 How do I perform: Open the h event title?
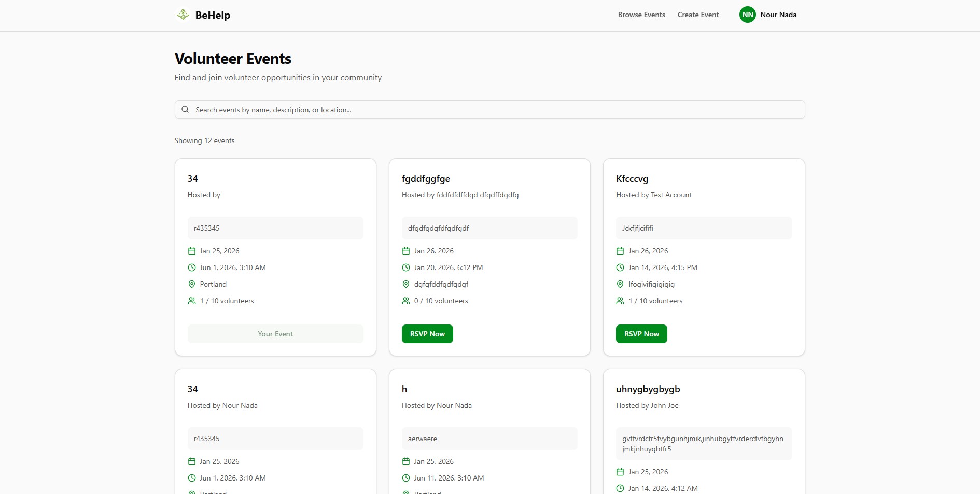[404, 389]
